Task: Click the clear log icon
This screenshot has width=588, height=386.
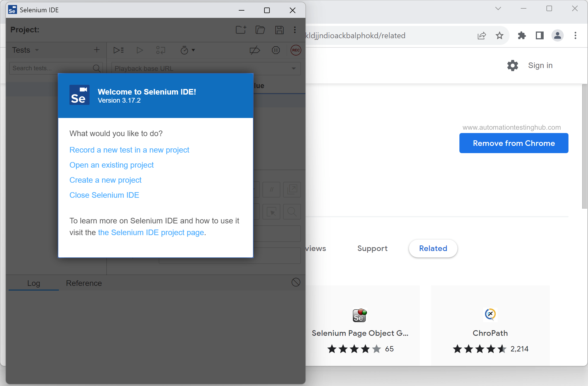Action: click(296, 282)
